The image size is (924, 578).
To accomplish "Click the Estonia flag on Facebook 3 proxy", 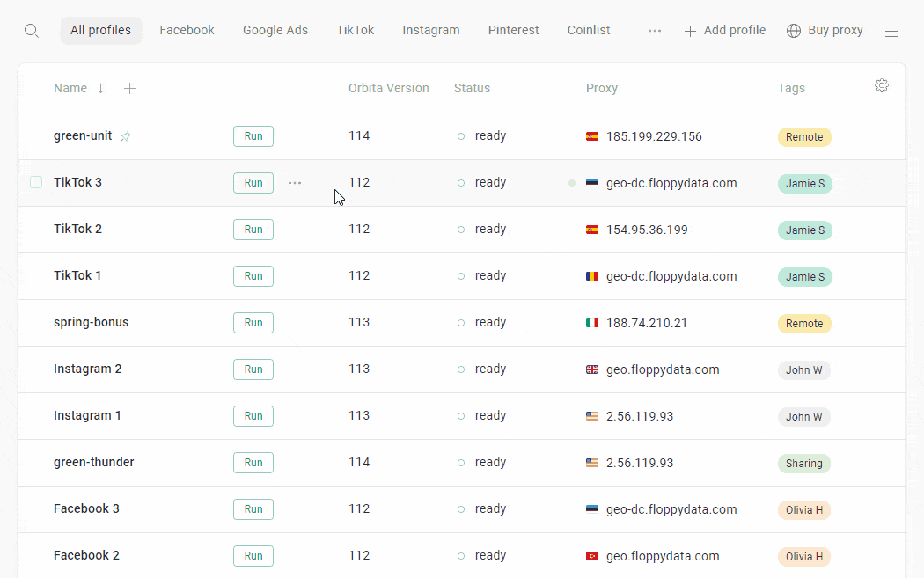I will pos(592,509).
